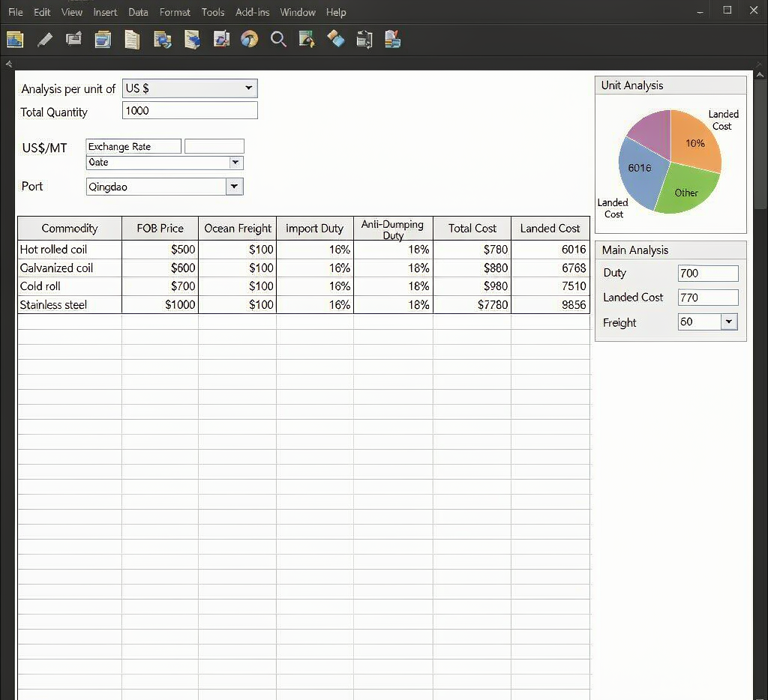Click the vertical scrollbar up arrow
The width and height of the screenshot is (768, 700).
pyautogui.click(x=760, y=75)
